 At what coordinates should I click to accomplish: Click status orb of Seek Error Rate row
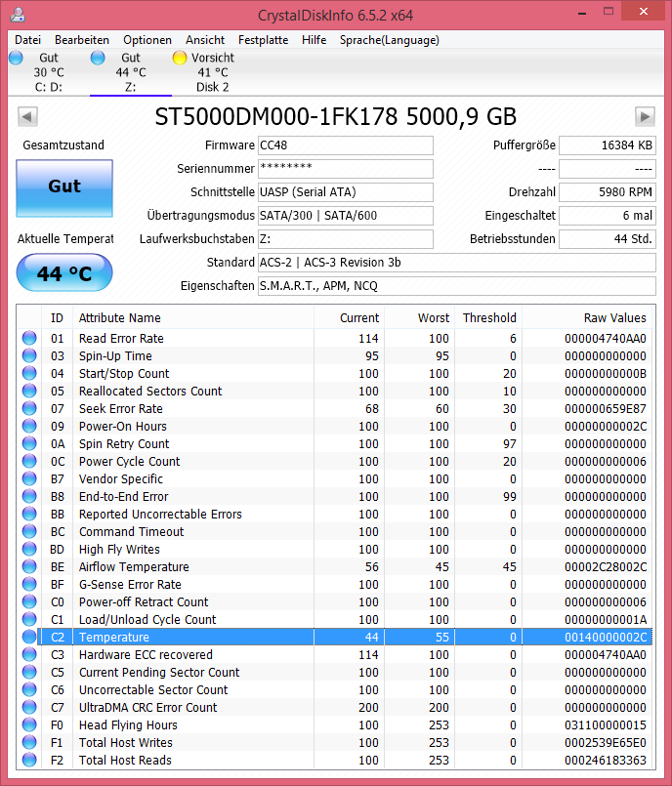[x=29, y=408]
